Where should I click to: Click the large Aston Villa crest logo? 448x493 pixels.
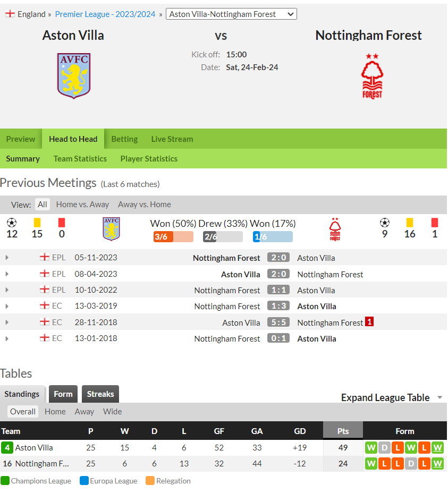pyautogui.click(x=74, y=76)
